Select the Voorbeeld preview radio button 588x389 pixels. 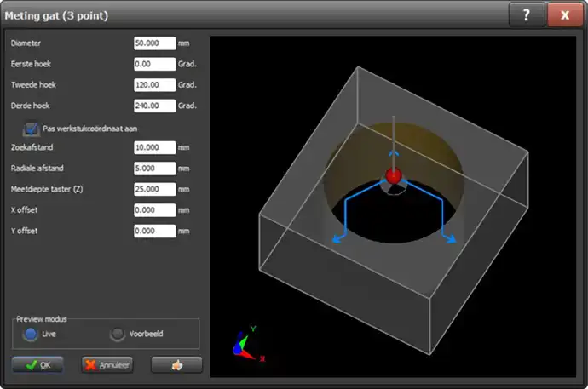[118, 334]
